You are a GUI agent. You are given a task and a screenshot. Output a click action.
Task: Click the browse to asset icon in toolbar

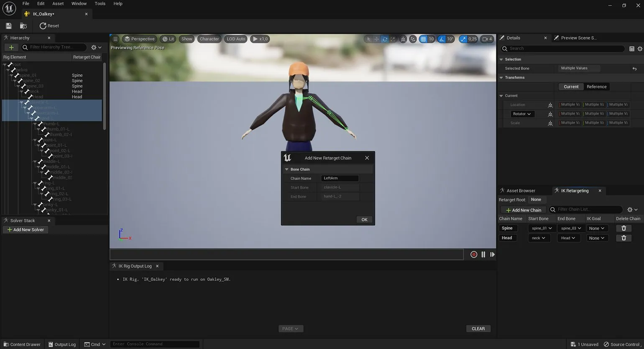pyautogui.click(x=23, y=26)
